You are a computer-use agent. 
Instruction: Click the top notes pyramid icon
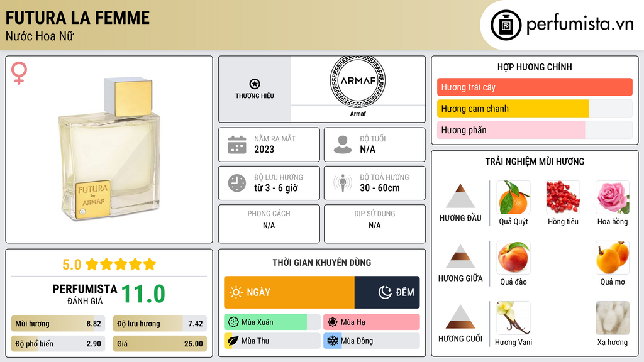(x=460, y=196)
